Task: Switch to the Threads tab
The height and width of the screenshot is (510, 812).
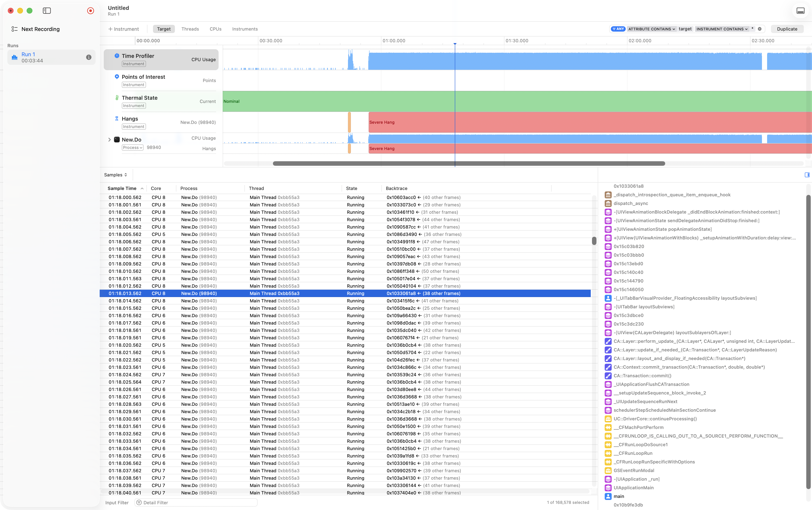Action: pos(190,29)
